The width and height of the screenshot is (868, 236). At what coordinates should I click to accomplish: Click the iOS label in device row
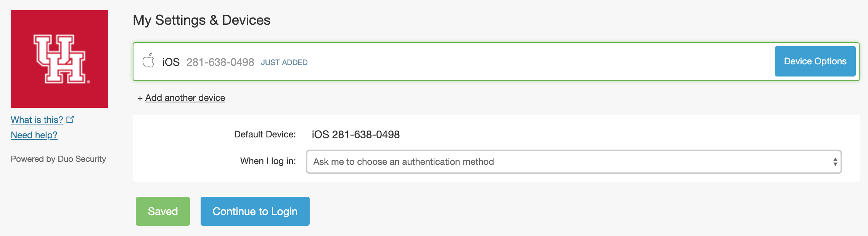(x=171, y=62)
